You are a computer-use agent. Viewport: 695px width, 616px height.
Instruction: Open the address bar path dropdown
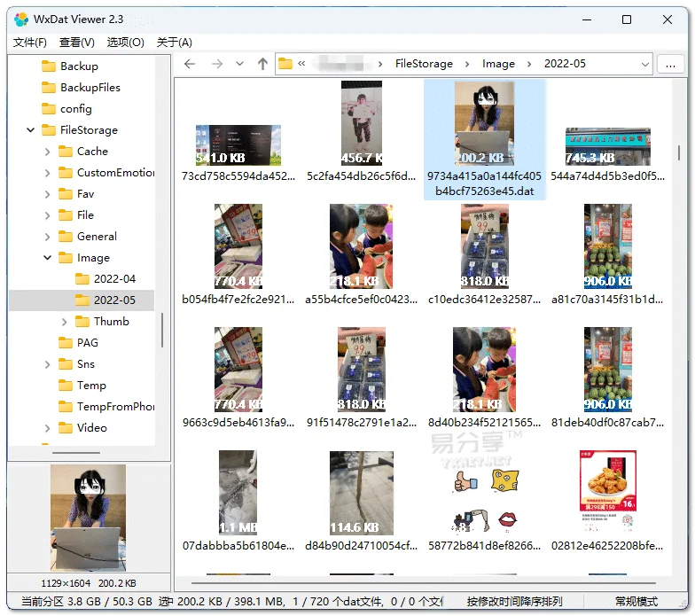[x=644, y=64]
